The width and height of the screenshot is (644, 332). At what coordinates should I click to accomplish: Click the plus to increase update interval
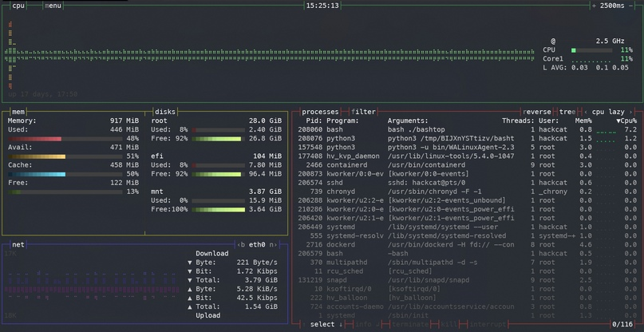pos(595,6)
